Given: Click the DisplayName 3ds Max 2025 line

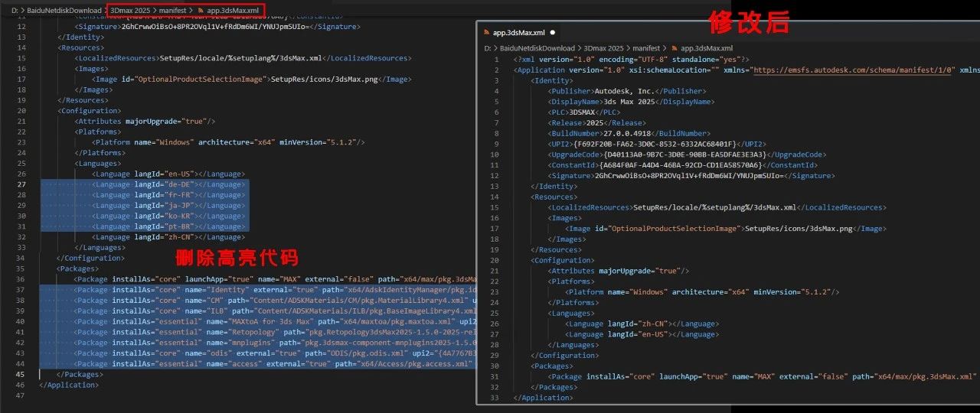Looking at the screenshot, I should pyautogui.click(x=631, y=102).
